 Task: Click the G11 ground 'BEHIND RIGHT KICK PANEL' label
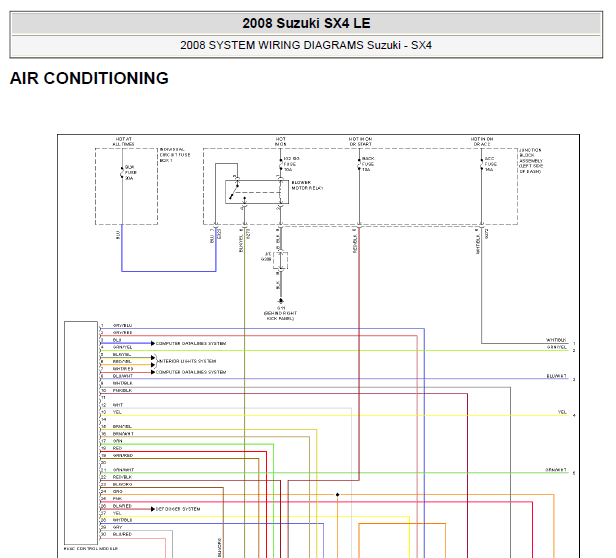point(280,316)
